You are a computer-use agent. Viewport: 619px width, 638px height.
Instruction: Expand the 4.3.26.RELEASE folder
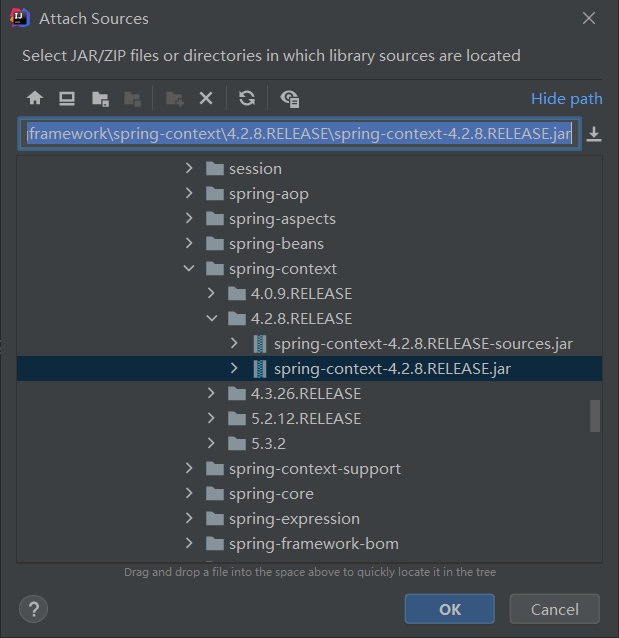pos(211,393)
